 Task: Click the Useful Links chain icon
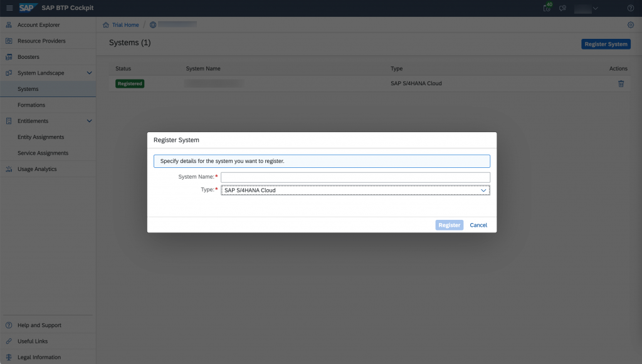9,341
